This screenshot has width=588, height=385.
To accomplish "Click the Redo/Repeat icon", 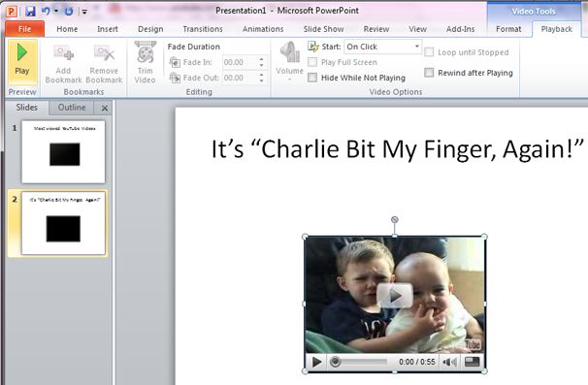I will (x=69, y=12).
